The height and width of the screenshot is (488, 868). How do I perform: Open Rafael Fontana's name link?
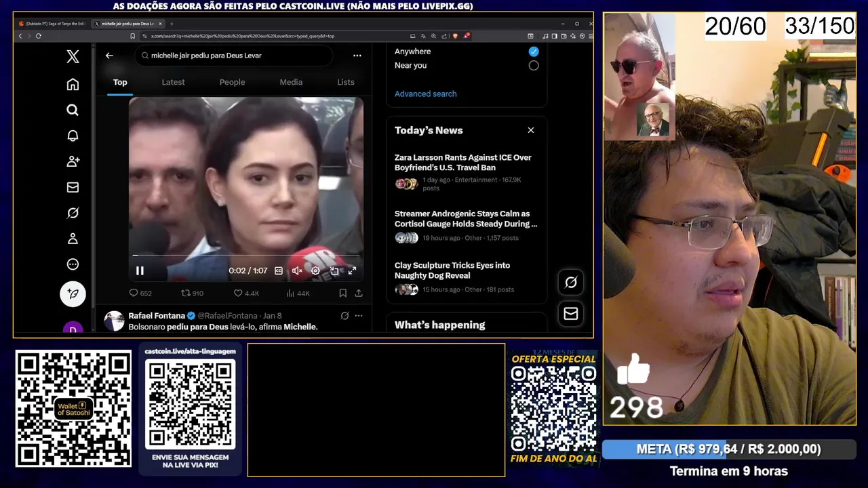pos(157,316)
